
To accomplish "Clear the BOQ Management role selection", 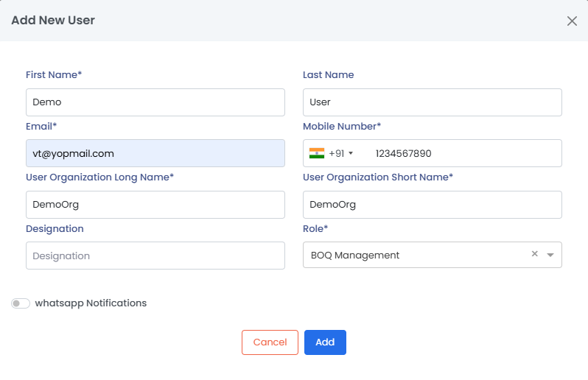I will coord(535,254).
